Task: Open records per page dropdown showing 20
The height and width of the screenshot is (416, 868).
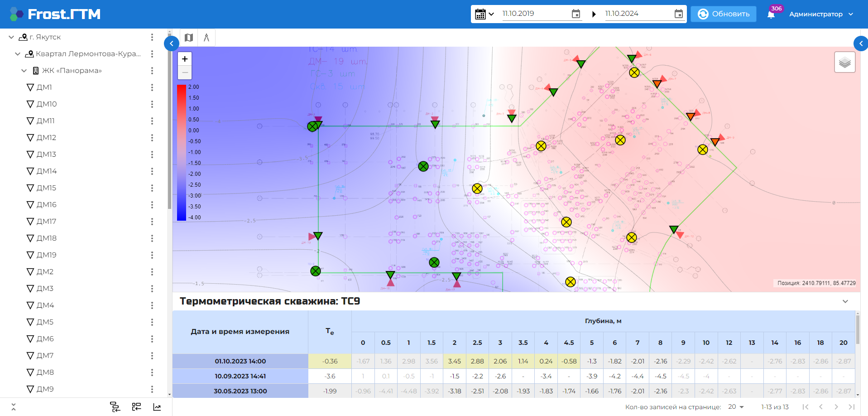Action: coord(736,407)
